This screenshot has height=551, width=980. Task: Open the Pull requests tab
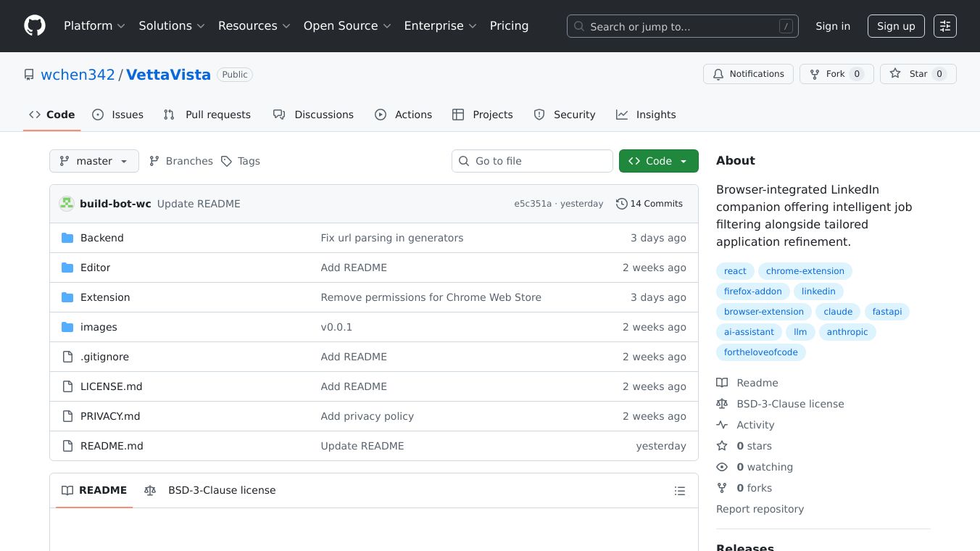tap(207, 115)
